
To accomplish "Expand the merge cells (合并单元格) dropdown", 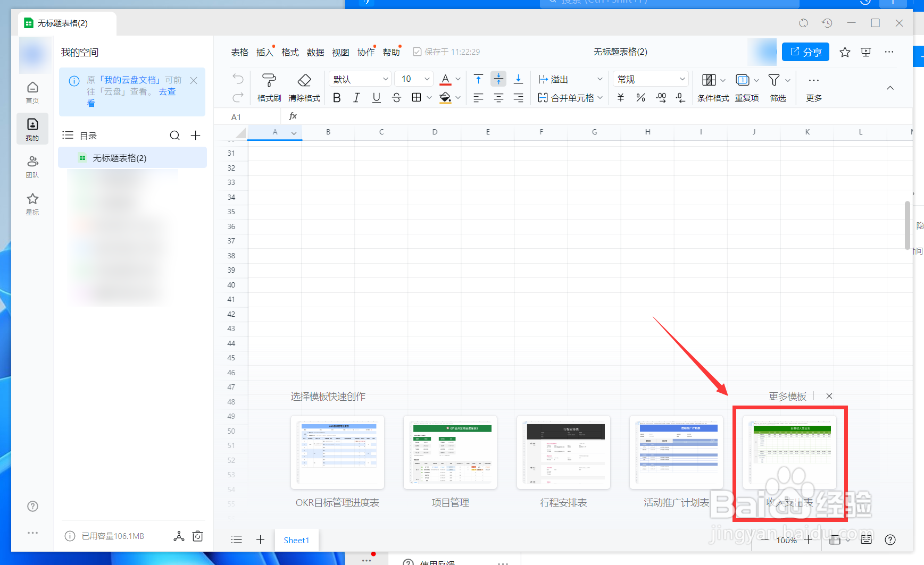I will pos(600,98).
